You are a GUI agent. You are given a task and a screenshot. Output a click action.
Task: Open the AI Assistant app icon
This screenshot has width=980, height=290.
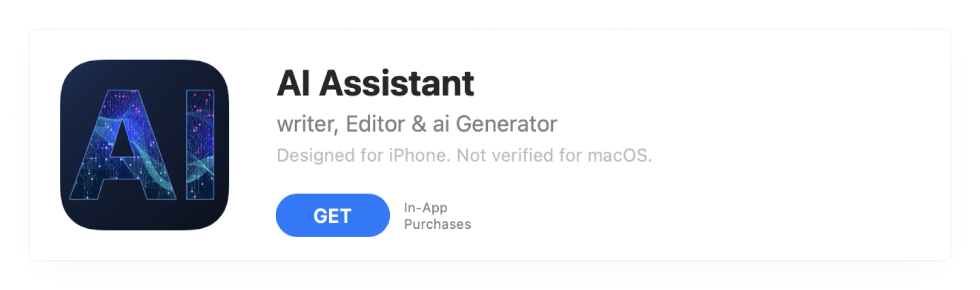144,144
